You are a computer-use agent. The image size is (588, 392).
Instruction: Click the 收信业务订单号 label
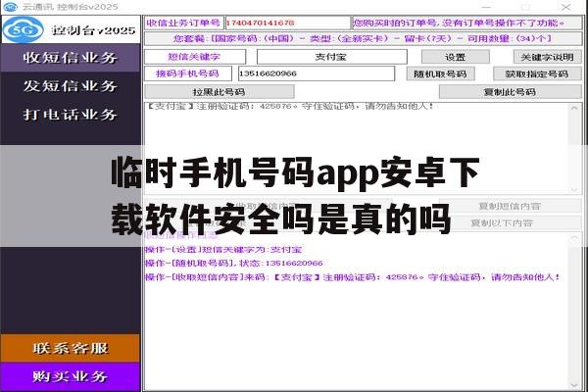pos(183,23)
